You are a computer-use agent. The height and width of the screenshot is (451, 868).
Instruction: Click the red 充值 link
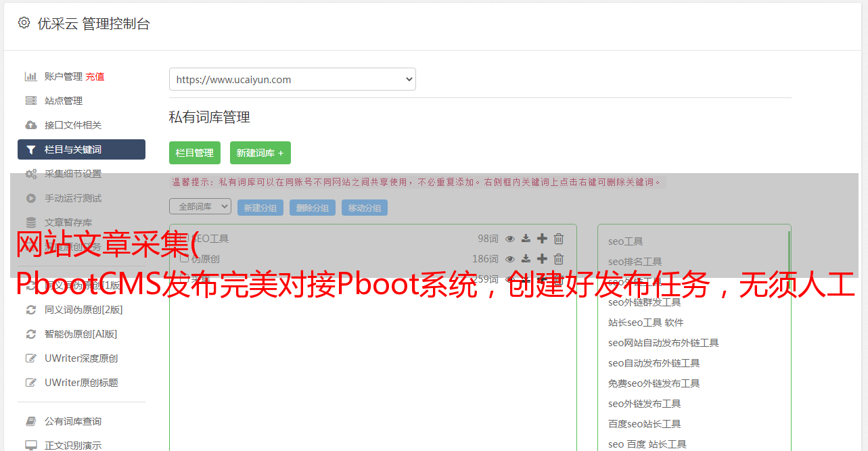[95, 76]
